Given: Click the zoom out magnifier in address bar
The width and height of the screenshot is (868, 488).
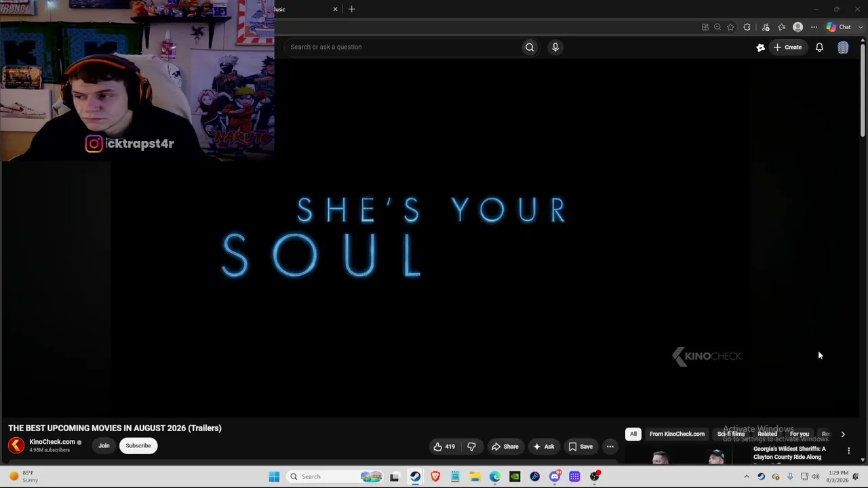Looking at the screenshot, I should click(x=717, y=27).
